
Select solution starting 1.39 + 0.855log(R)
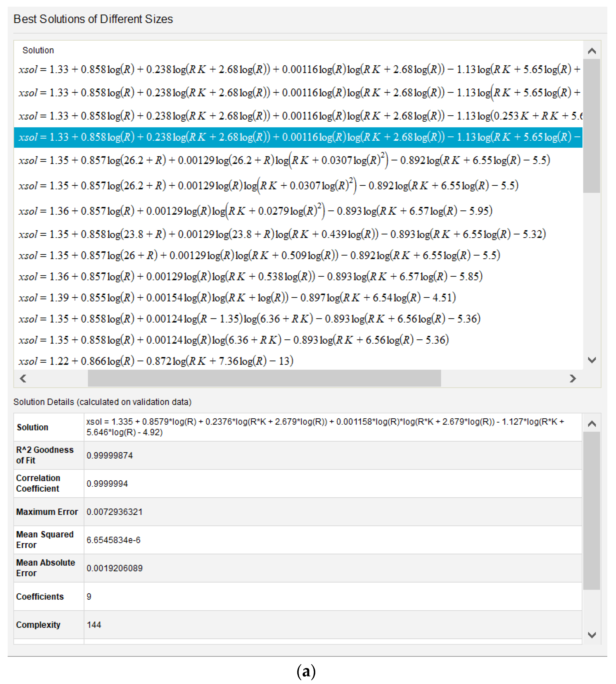click(237, 298)
